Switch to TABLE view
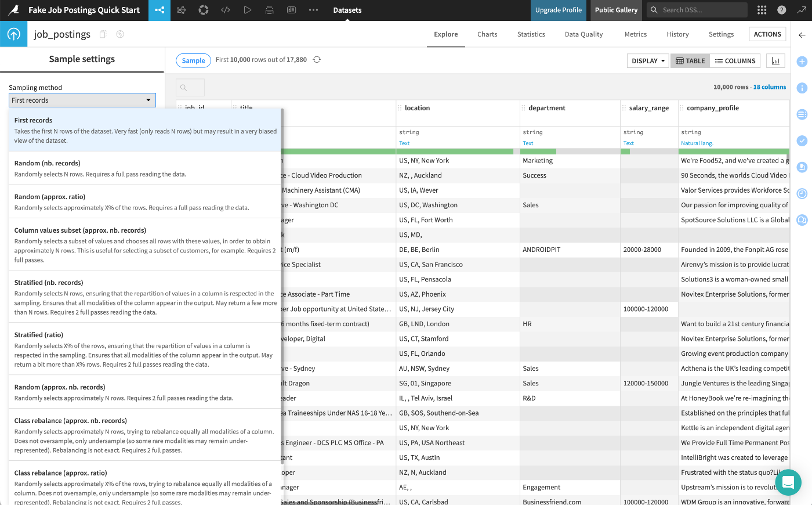Screen dimensions: 812x505 [690, 61]
